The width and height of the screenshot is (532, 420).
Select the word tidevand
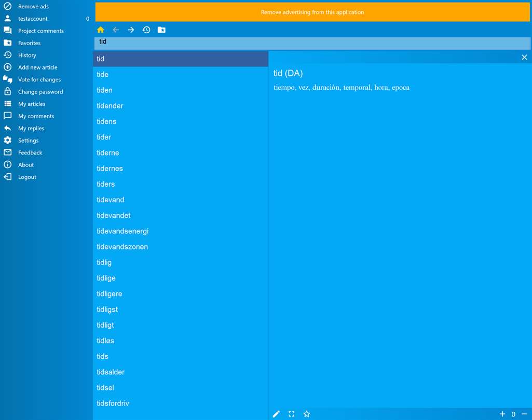coord(181,200)
